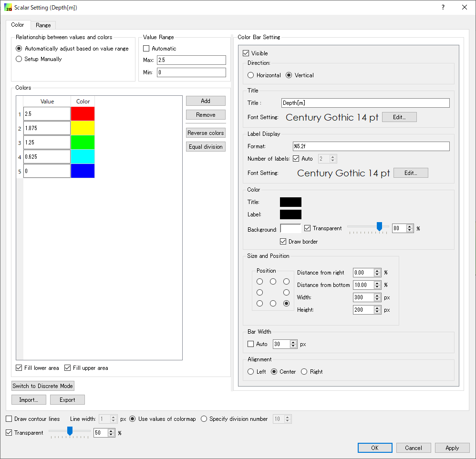Click the label Format field
The width and height of the screenshot is (476, 459).
371,146
